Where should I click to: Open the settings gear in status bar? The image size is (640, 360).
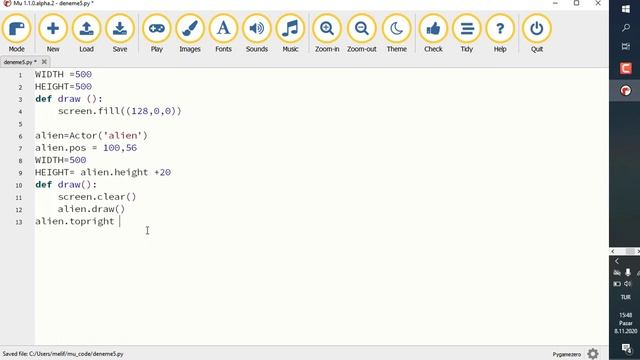(x=593, y=353)
